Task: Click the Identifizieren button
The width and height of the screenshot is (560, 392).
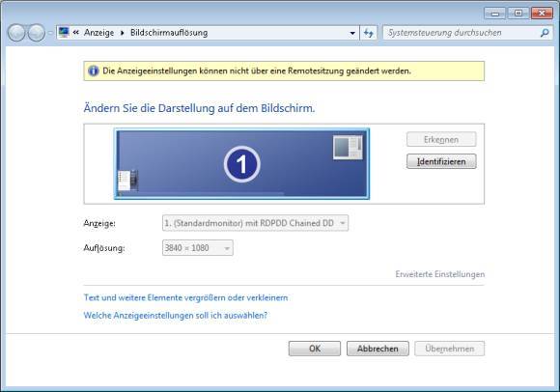Action: [441, 161]
